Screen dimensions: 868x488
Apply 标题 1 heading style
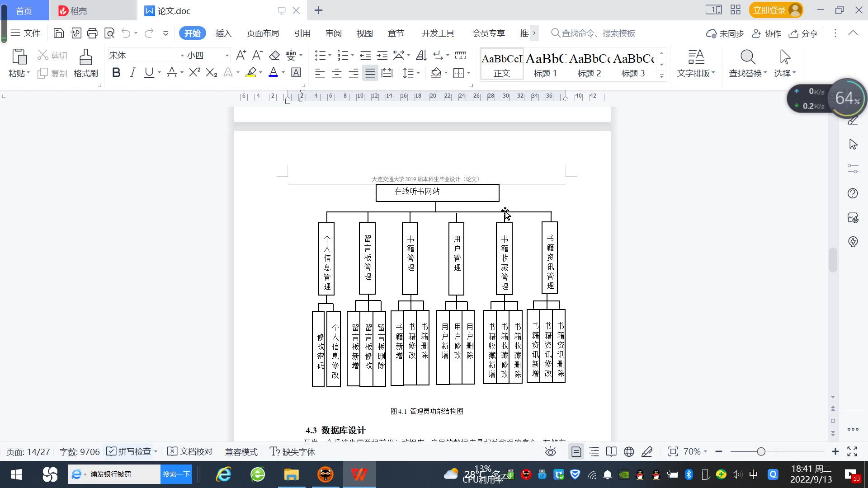545,65
